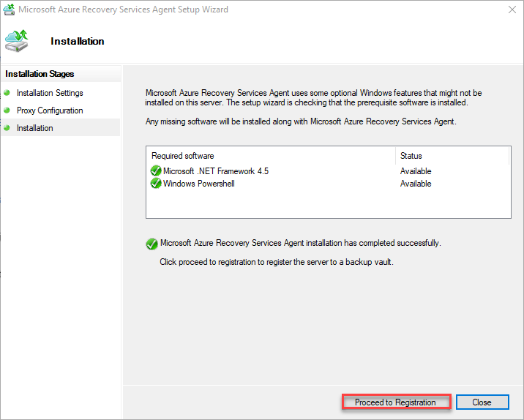Click the Installation Stages panel heading

coord(40,74)
